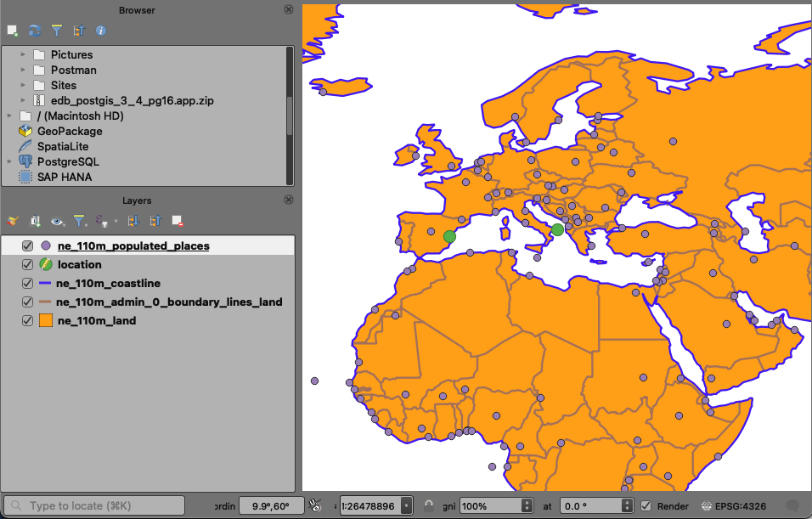The width and height of the screenshot is (812, 519).
Task: Click the purple populated_places symbol swatch
Action: click(x=46, y=245)
